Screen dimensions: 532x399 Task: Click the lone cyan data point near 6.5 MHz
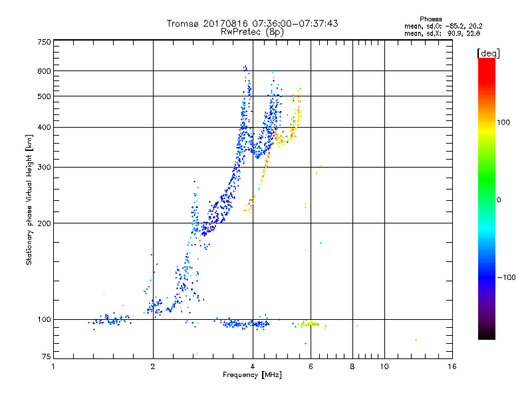[321, 243]
